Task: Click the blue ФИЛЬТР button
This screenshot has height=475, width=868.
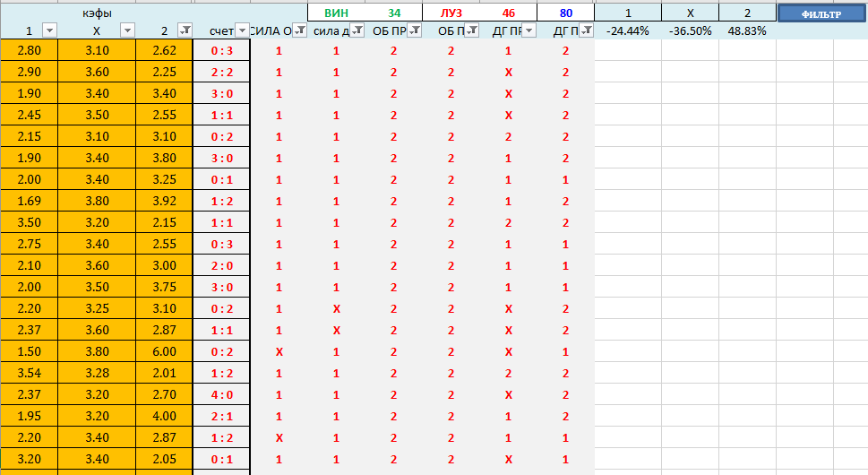Action: point(821,13)
